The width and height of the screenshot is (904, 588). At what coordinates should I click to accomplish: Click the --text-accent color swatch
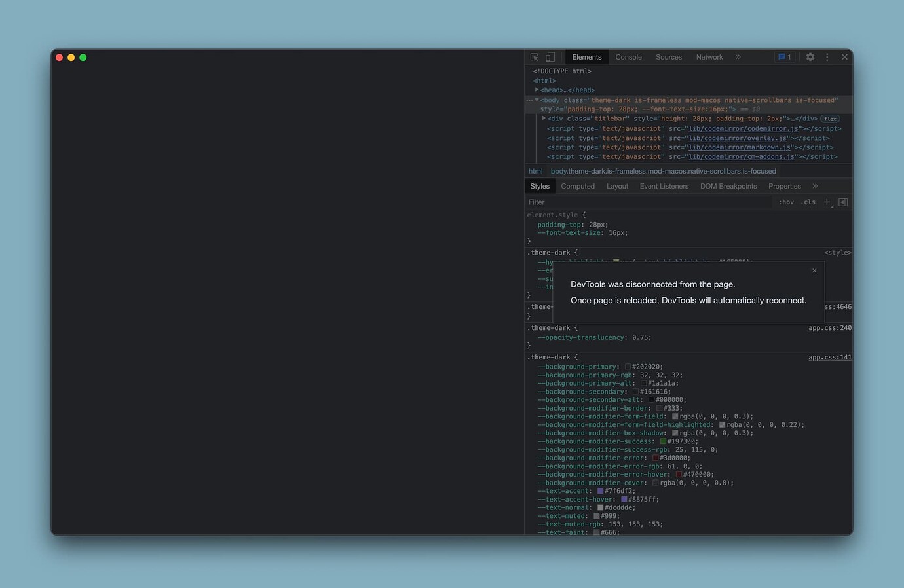point(600,491)
